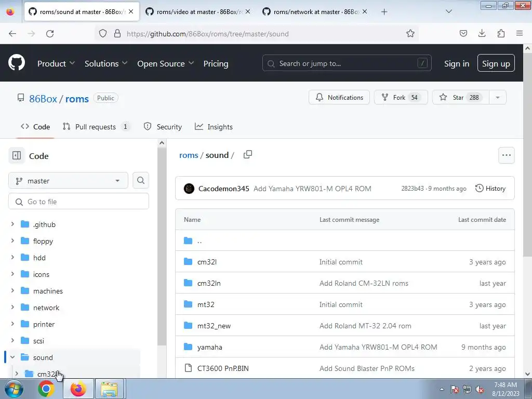Open the Pricing page link
The width and height of the screenshot is (532, 399).
216,63
